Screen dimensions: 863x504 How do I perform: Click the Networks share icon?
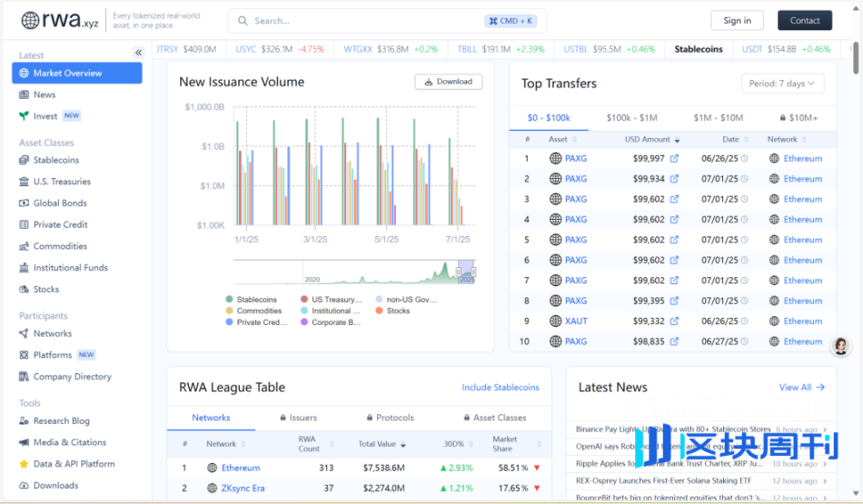24,333
